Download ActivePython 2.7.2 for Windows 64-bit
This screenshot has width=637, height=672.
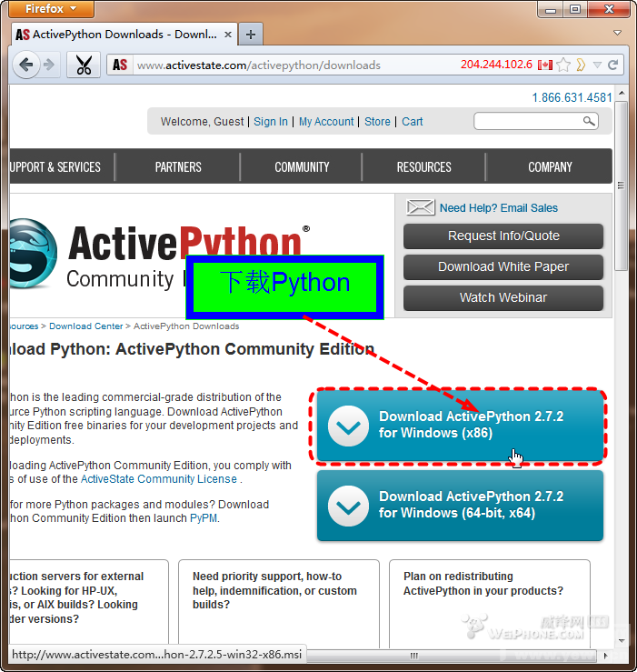[x=460, y=505]
